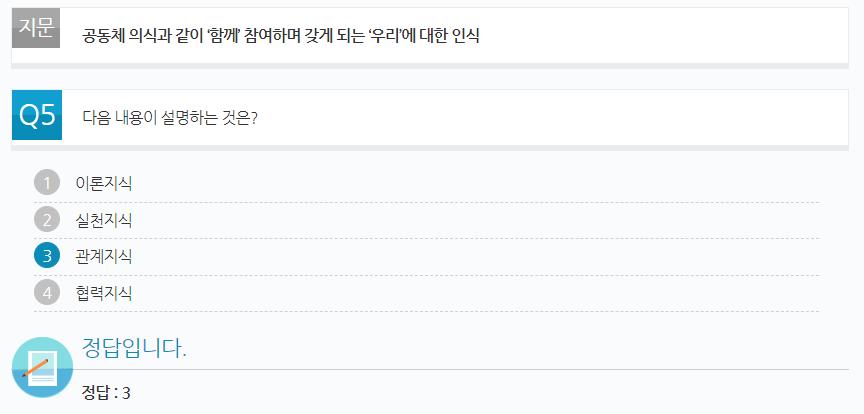Click the passage sentence starting with 공동체 의식과

(x=281, y=36)
